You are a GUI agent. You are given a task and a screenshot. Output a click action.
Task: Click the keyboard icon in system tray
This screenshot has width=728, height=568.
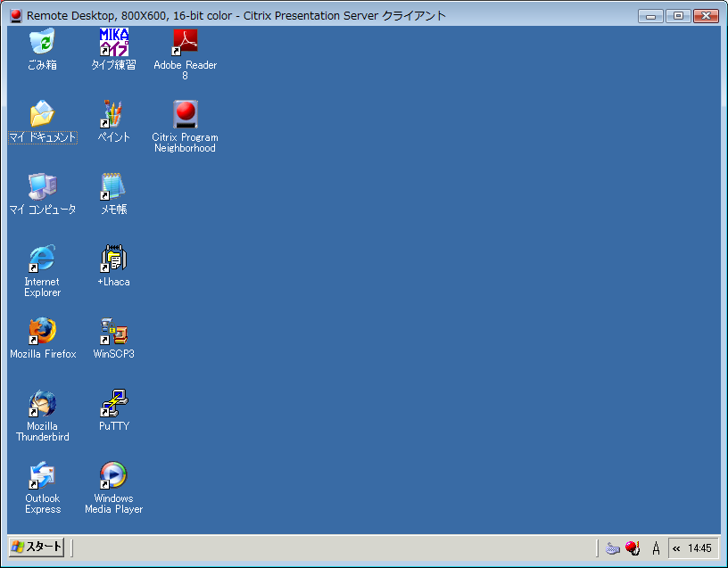pyautogui.click(x=613, y=548)
